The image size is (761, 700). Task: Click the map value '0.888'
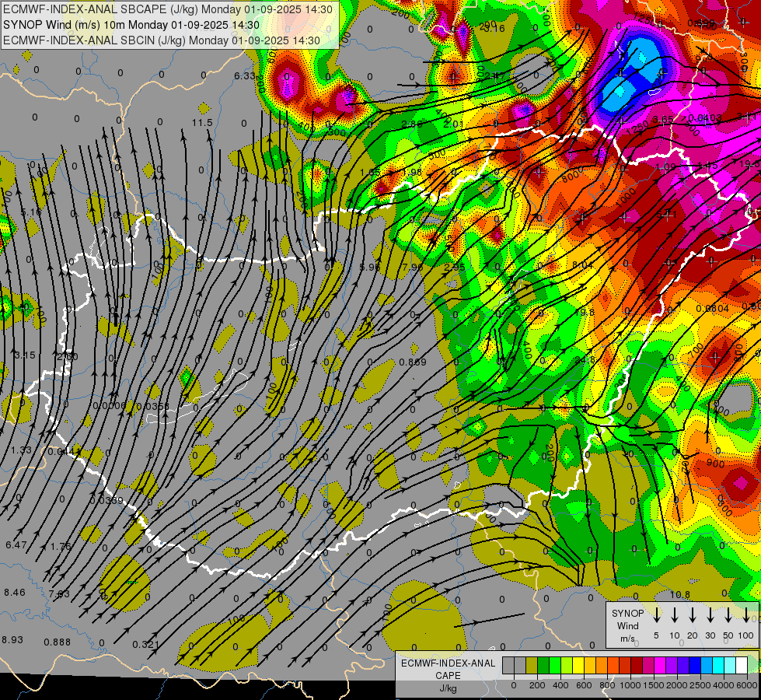pyautogui.click(x=58, y=642)
